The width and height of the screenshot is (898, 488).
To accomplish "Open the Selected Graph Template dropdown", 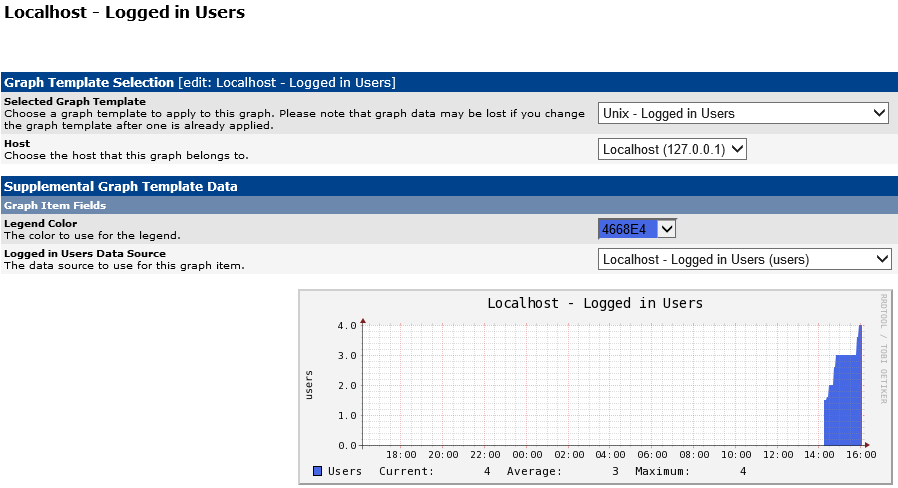I will (743, 114).
